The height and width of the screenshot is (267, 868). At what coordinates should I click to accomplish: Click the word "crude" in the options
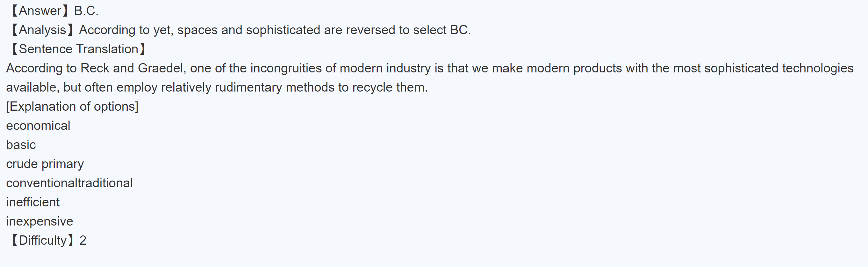[x=22, y=164]
